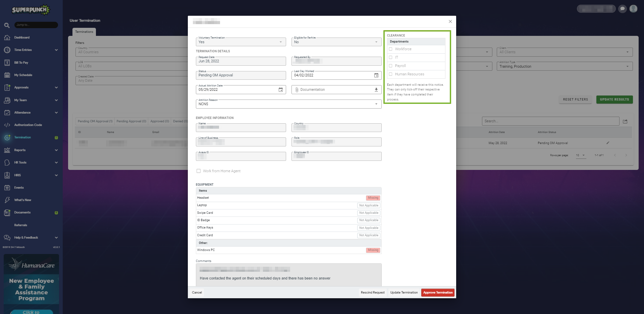Expand the Time Entries sidebar menu

click(x=56, y=50)
